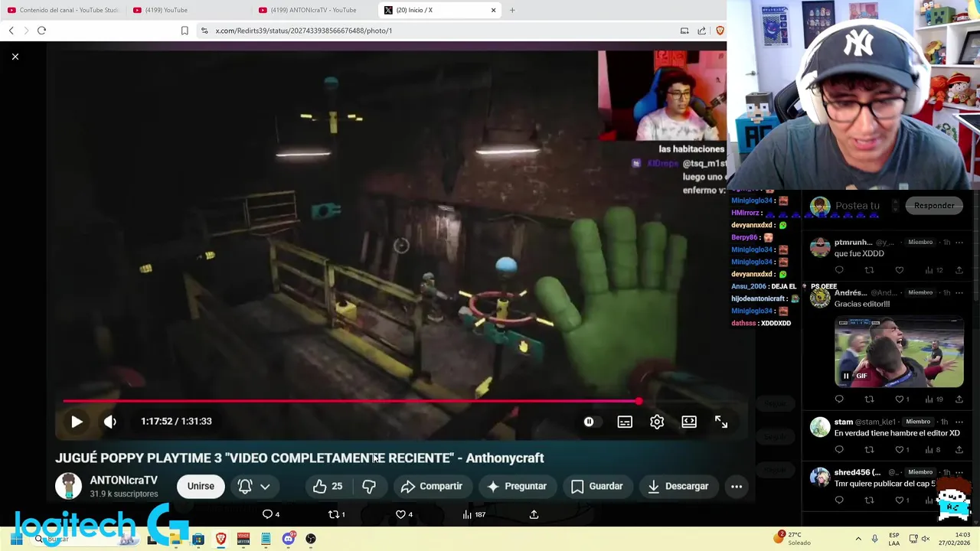980x551 pixels.
Task: Play the video with the play button
Action: [77, 422]
